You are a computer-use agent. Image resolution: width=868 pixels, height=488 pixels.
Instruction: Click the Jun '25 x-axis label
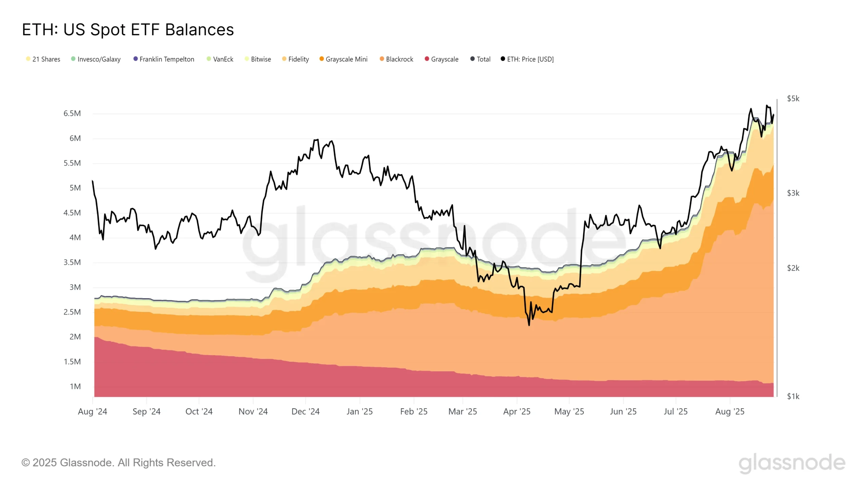pos(623,411)
